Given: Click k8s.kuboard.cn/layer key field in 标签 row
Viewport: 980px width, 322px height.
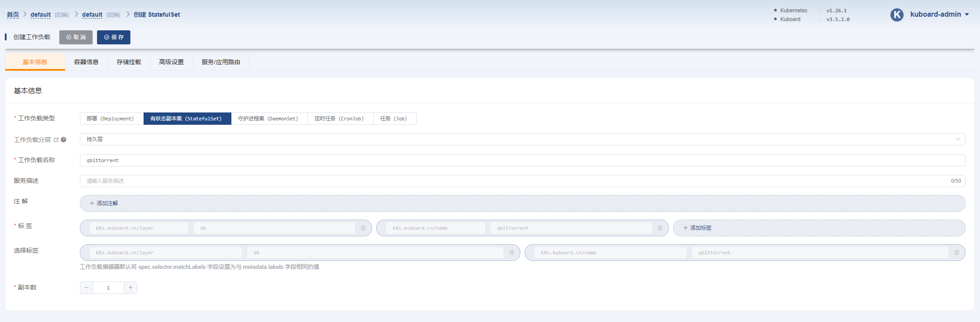Looking at the screenshot, I should [139, 228].
